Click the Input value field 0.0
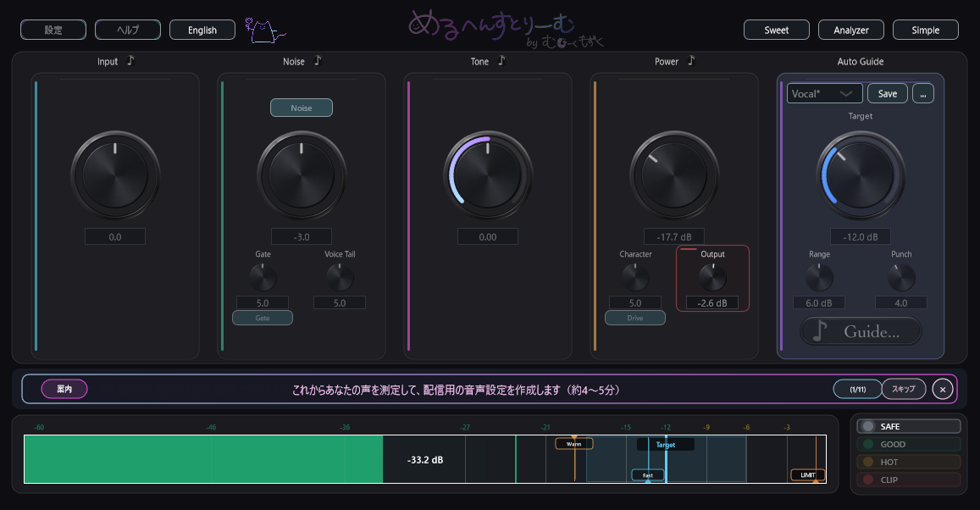The image size is (980, 510). pos(115,237)
